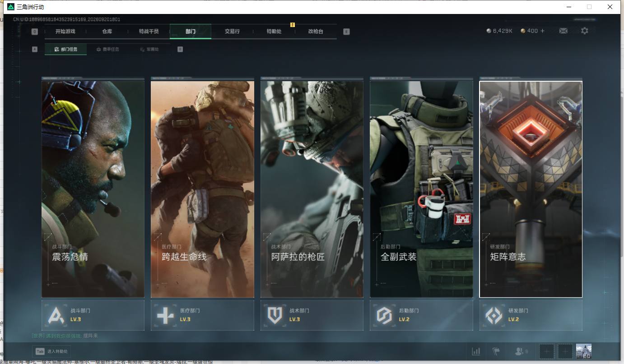Screen dimensions: 624x364
Task: Click the 后勤部门 hexagon emblem icon
Action: [384, 315]
